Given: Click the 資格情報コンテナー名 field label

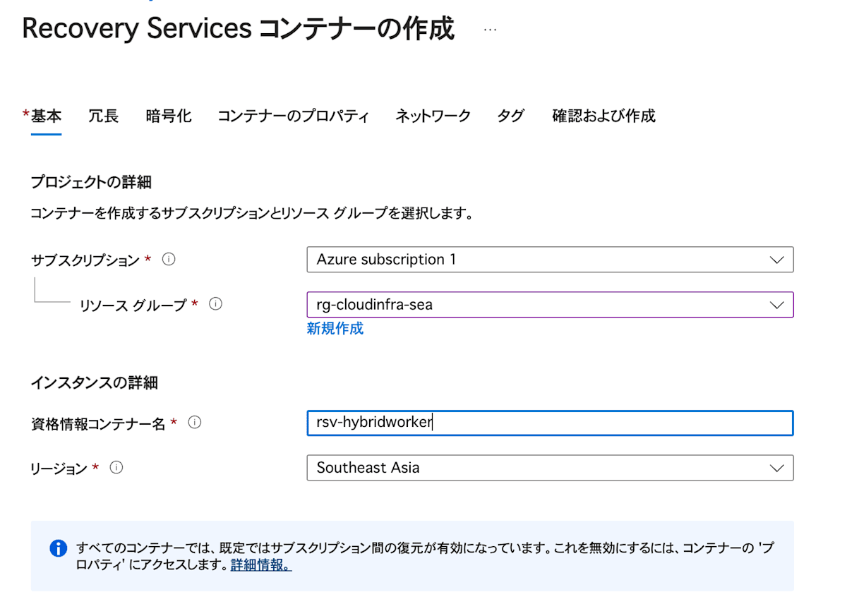Looking at the screenshot, I should coord(98,423).
